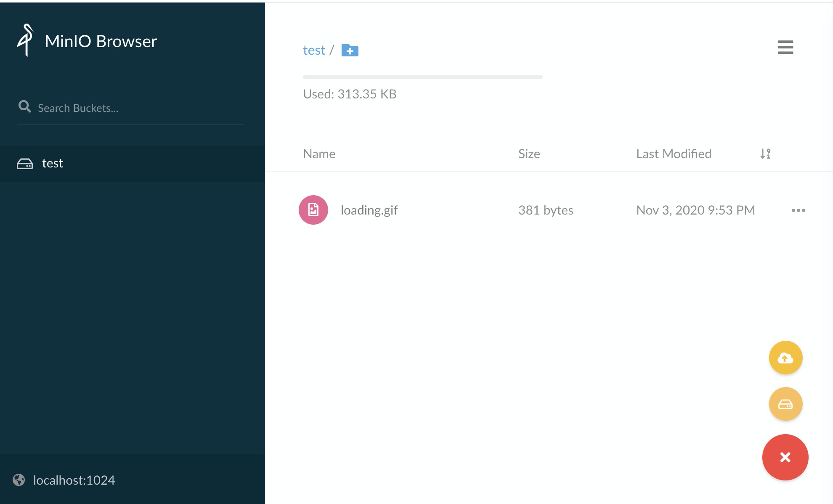Click the create new folder icon
The width and height of the screenshot is (833, 504).
click(350, 50)
